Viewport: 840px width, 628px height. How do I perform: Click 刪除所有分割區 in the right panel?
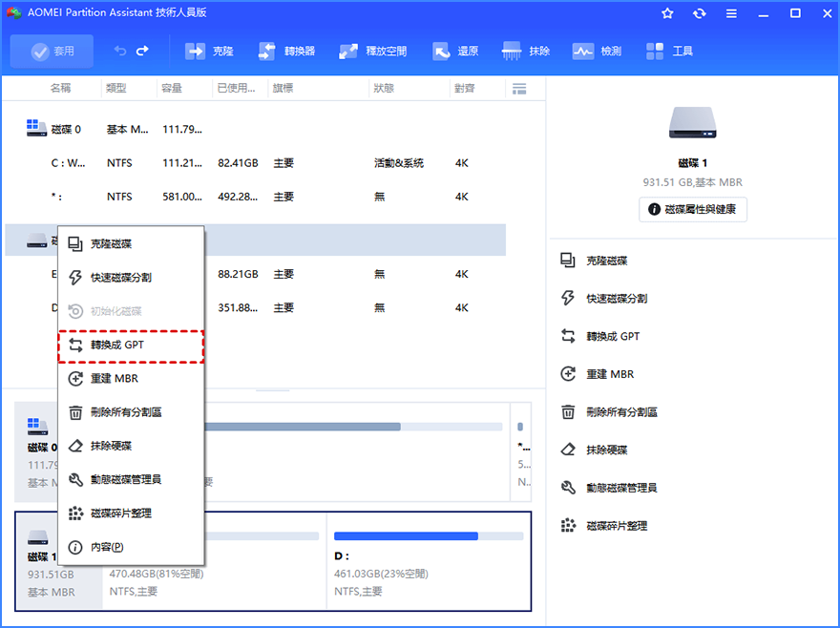click(609, 412)
